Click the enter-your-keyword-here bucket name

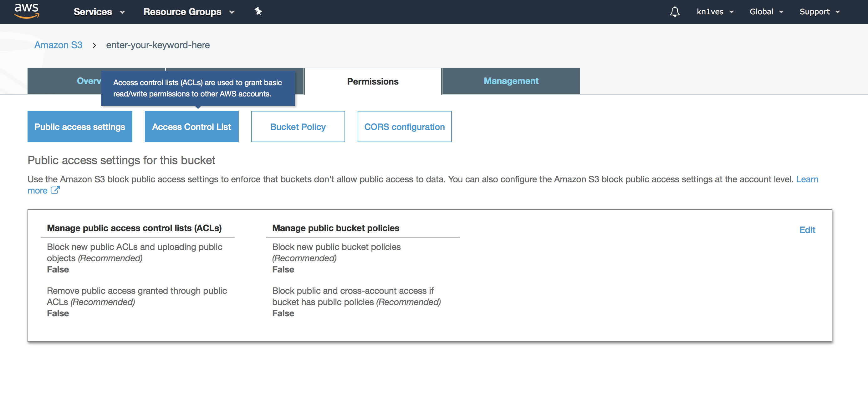click(158, 45)
